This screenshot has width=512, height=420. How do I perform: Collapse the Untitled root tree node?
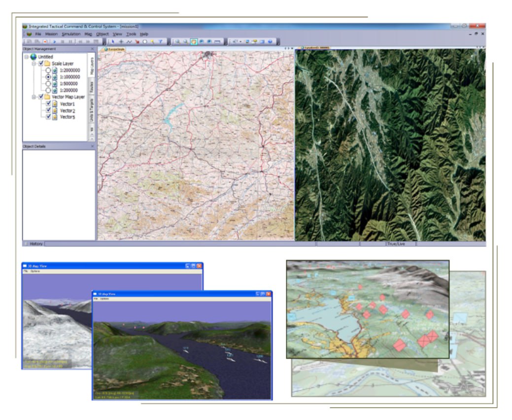[x=27, y=57]
